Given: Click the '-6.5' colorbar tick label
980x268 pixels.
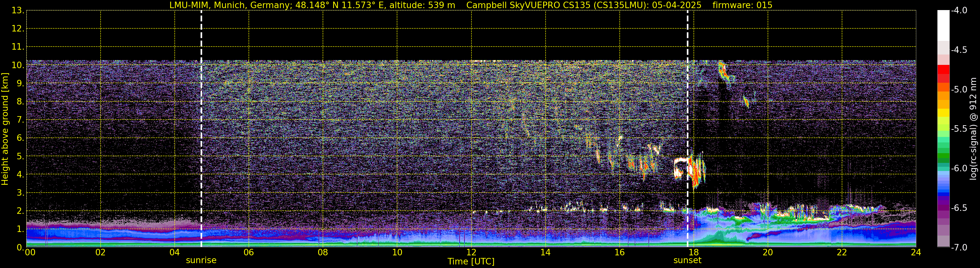Looking at the screenshot, I should pos(959,208).
